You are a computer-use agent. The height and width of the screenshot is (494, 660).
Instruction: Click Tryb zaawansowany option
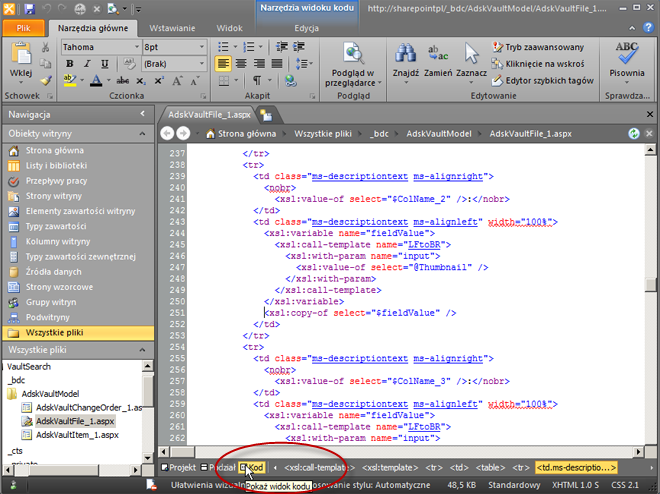538,47
